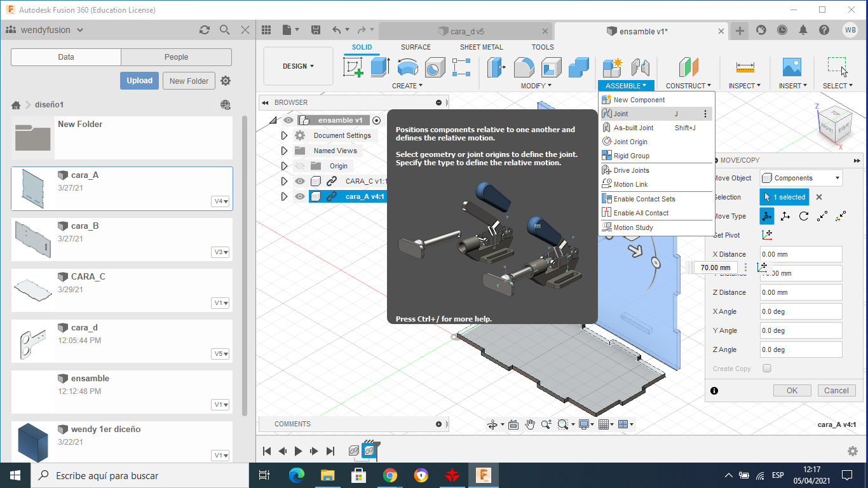Select the Revolve tool
Viewport: 868px width, 488px height.
tap(407, 67)
